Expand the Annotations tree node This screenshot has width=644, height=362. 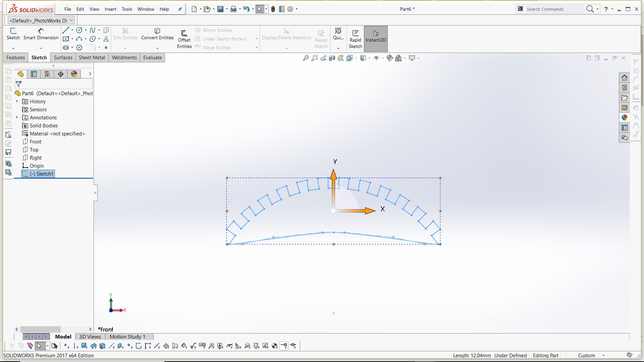pyautogui.click(x=17, y=117)
